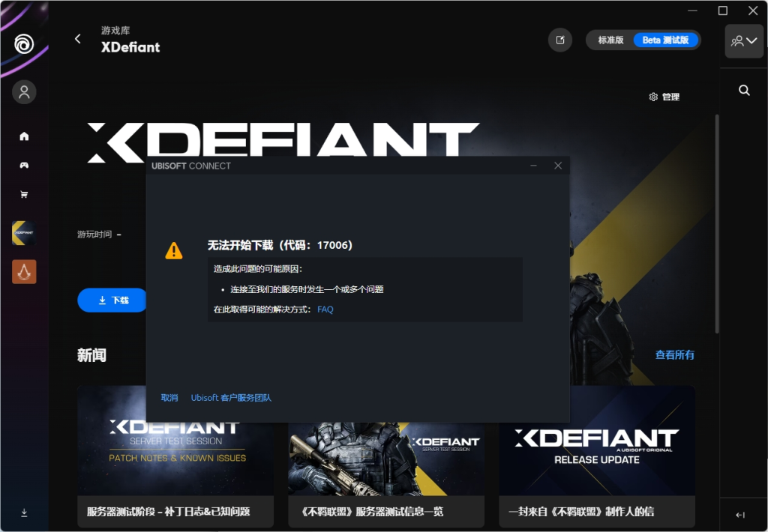Open the Games controller icon
This screenshot has width=768, height=532.
(24, 166)
